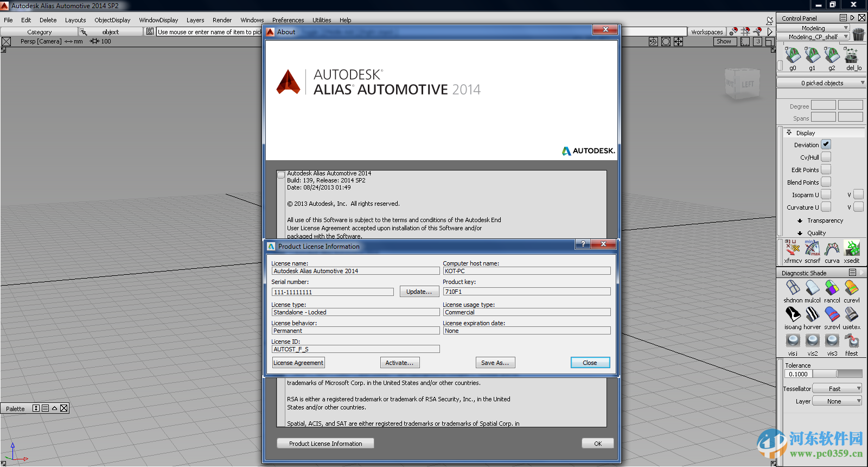Select the xsedit cross-section editor tool
Viewport: 868px width, 467px height.
coord(852,249)
